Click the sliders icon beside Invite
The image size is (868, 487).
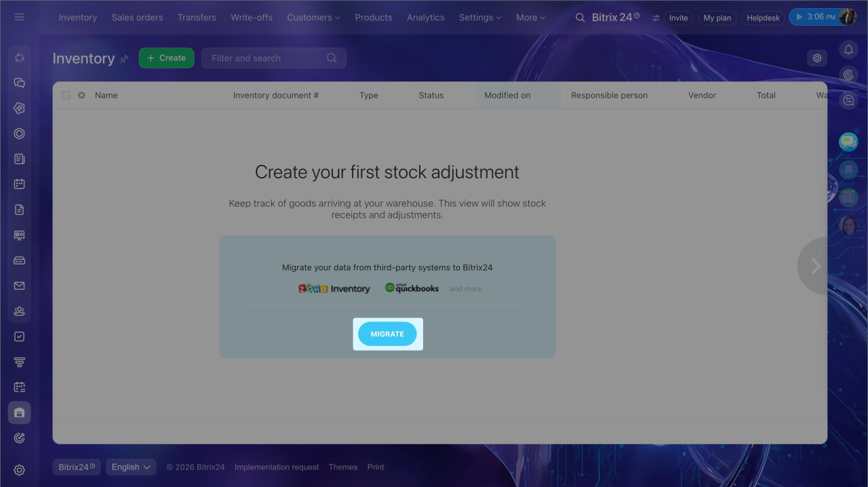[x=656, y=18]
